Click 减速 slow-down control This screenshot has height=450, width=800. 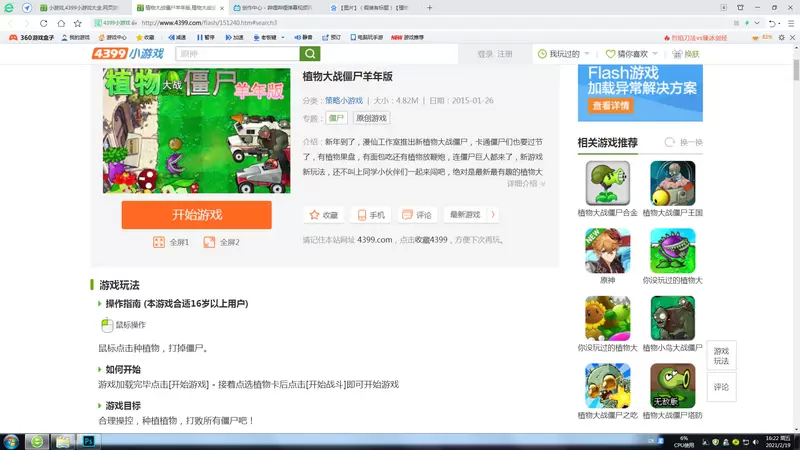point(177,37)
